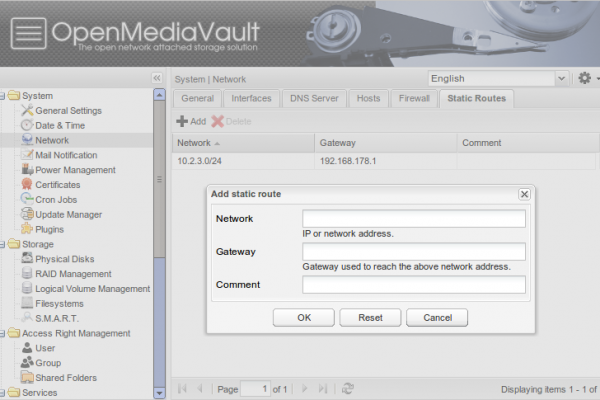
Task: Go to the last page
Action: point(323,389)
